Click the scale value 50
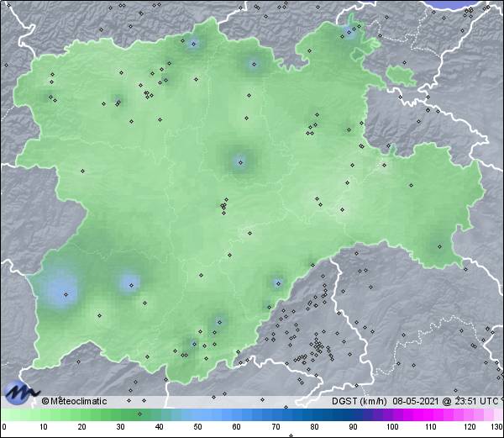The height and width of the screenshot is (438, 504). coord(197,427)
